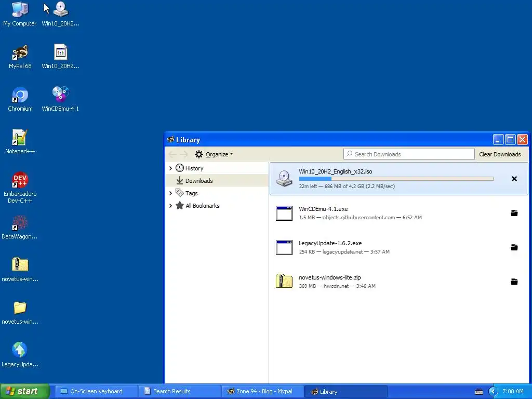Switch to Search Results taskbar window
This screenshot has height=399, width=532.
click(x=179, y=391)
